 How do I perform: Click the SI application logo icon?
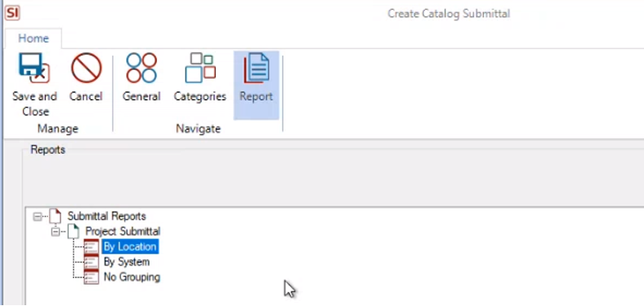[12, 13]
